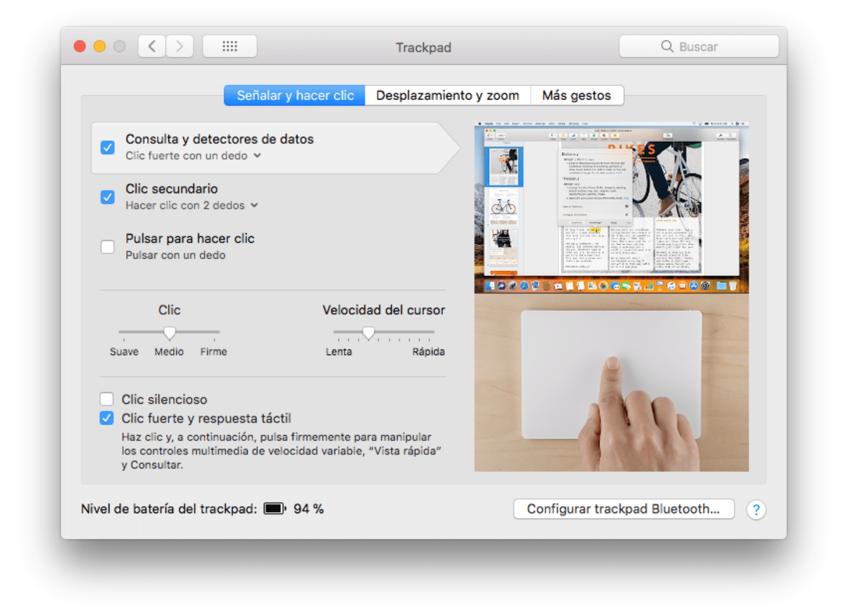Click the trackpad gesture preview video
The width and height of the screenshot is (868, 611).
[x=612, y=296]
